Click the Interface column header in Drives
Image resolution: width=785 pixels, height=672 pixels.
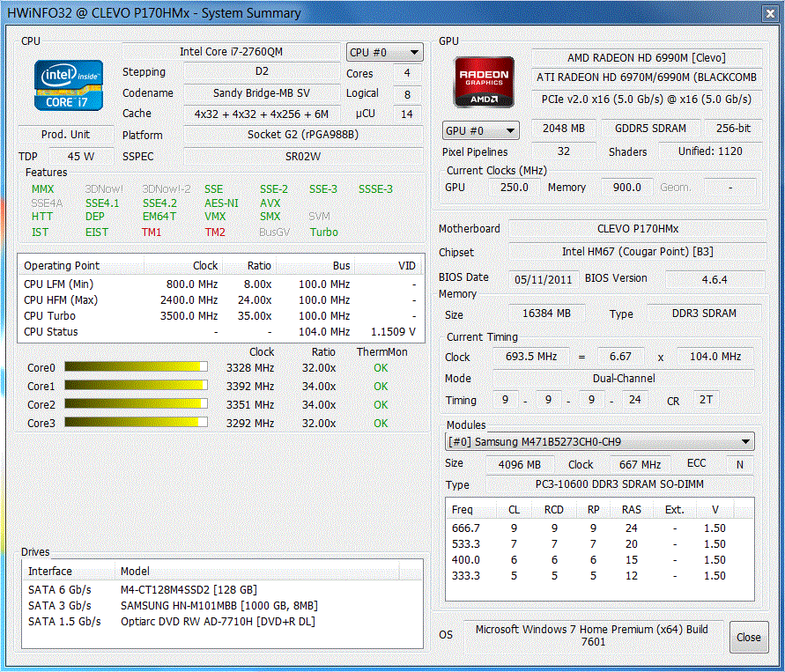click(x=68, y=571)
